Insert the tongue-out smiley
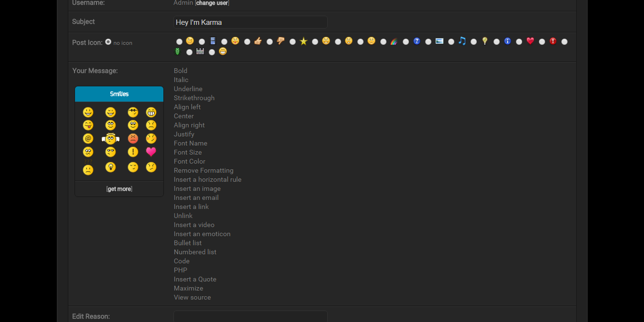 [x=88, y=125]
